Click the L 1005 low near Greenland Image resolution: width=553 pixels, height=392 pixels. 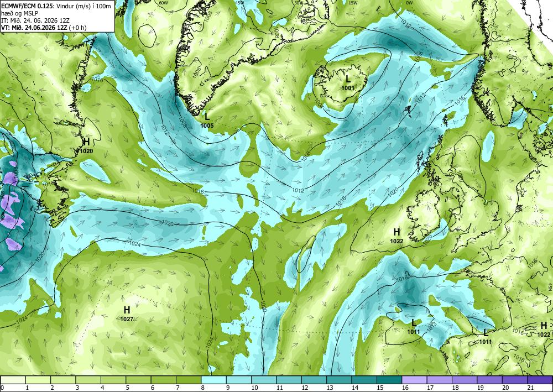207,120
